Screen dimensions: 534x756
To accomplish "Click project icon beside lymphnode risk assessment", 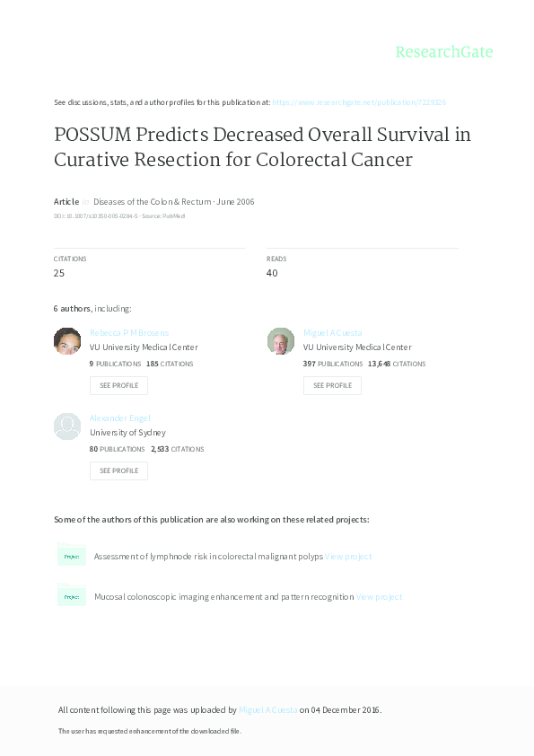I will click(x=71, y=555).
